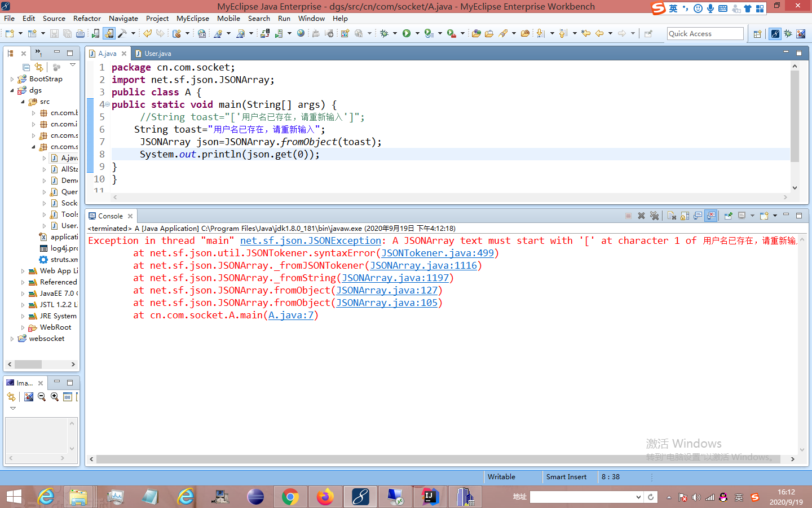812x508 pixels.
Task: Collapse the dgs project tree
Action: [x=14, y=90]
